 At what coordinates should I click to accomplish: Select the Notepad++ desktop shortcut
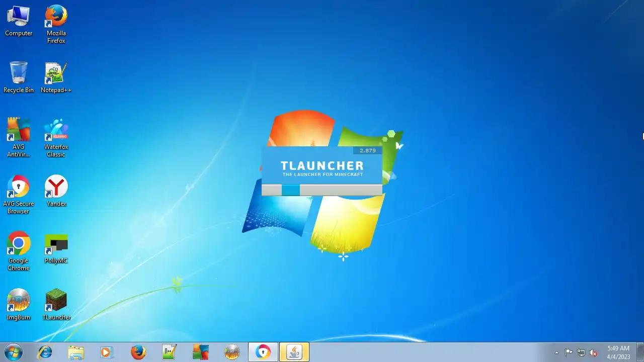click(x=56, y=77)
